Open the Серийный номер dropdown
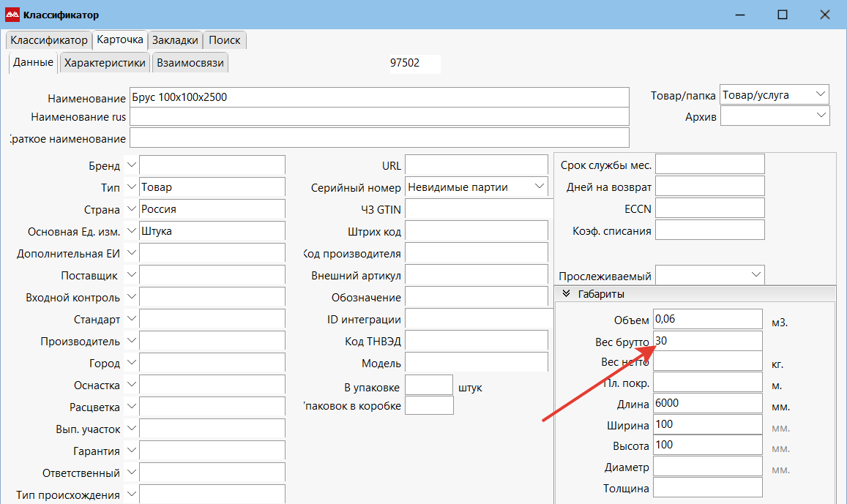This screenshot has width=847, height=504. click(477, 187)
